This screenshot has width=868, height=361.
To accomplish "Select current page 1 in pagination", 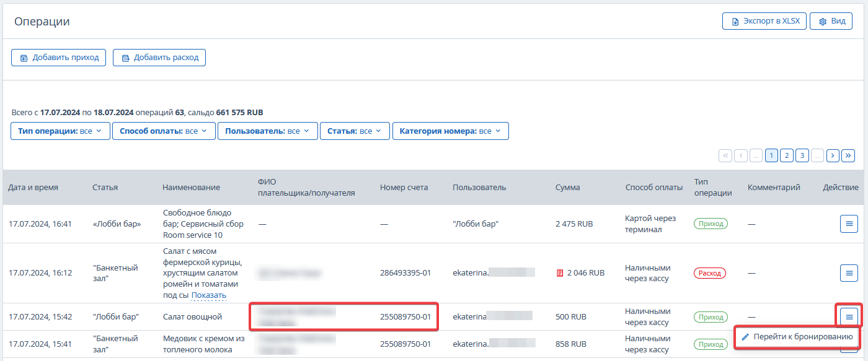I will [771, 155].
